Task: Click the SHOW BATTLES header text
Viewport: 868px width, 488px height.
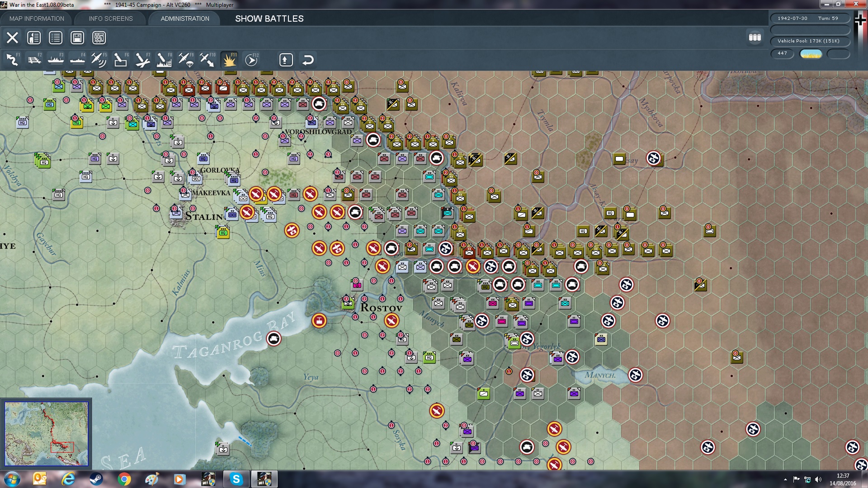Action: [x=269, y=19]
